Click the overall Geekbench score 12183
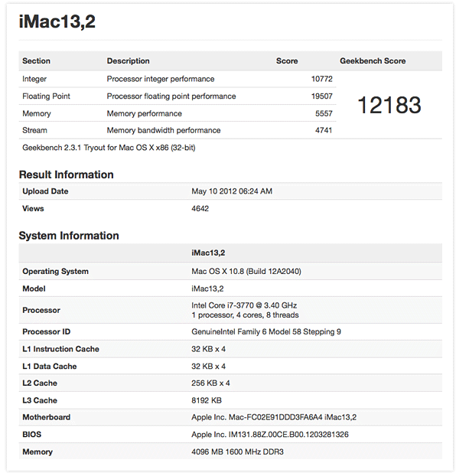456x476 pixels. [x=389, y=105]
